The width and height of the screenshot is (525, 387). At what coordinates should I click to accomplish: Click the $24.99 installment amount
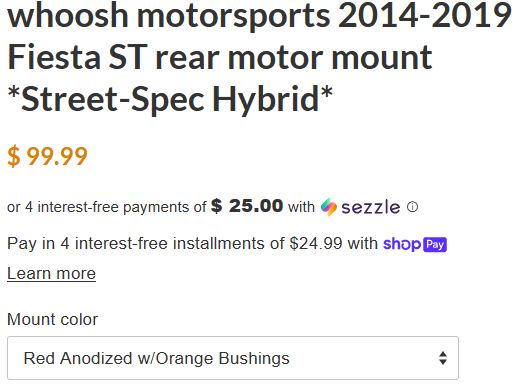316,243
